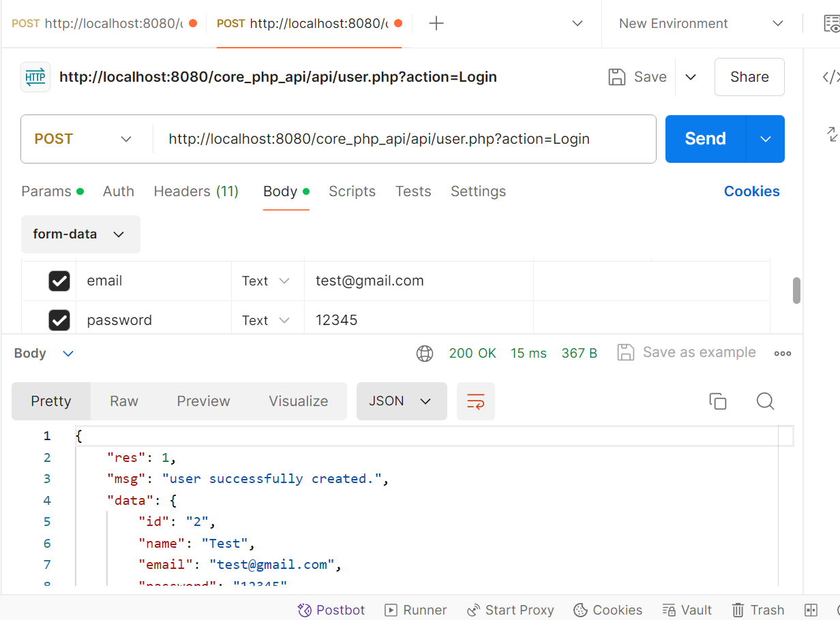Copy the response body with copy icon
The height and width of the screenshot is (620, 840).
718,401
